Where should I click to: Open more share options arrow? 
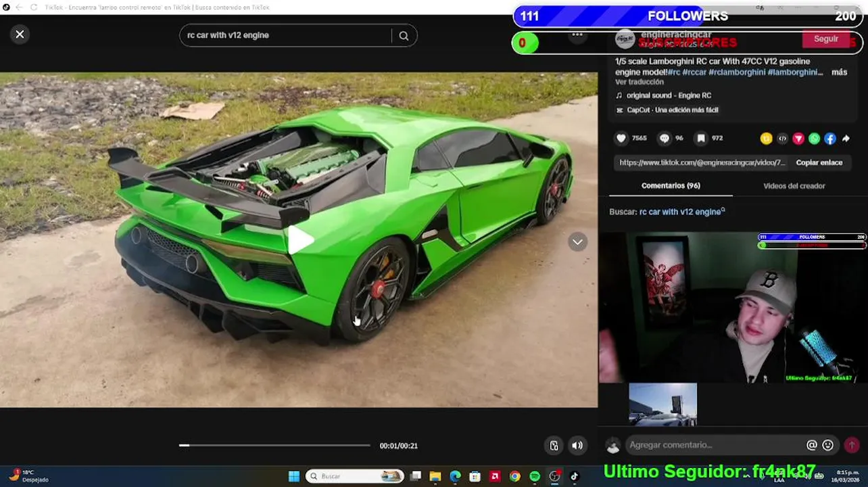click(846, 139)
